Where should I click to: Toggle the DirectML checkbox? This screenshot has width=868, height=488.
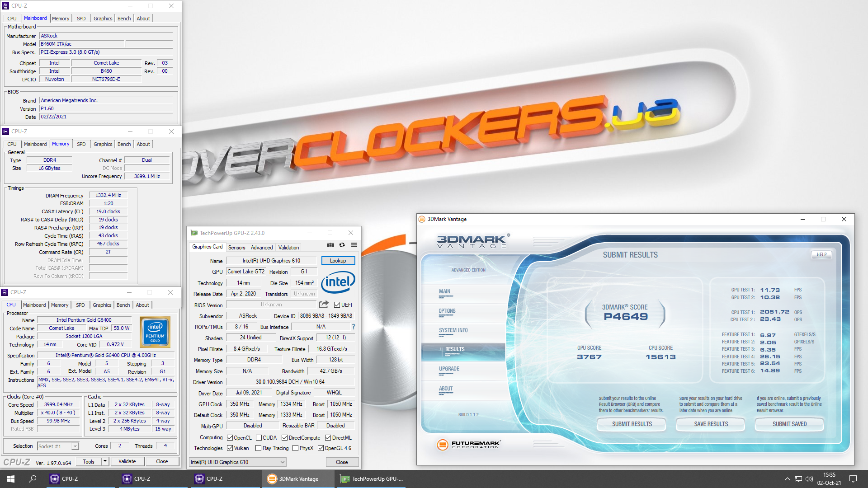pyautogui.click(x=328, y=438)
